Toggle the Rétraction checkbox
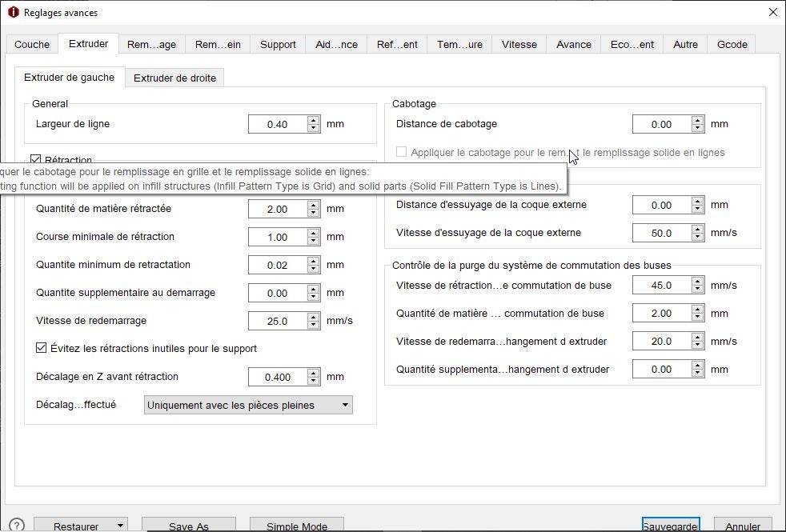 (35, 160)
